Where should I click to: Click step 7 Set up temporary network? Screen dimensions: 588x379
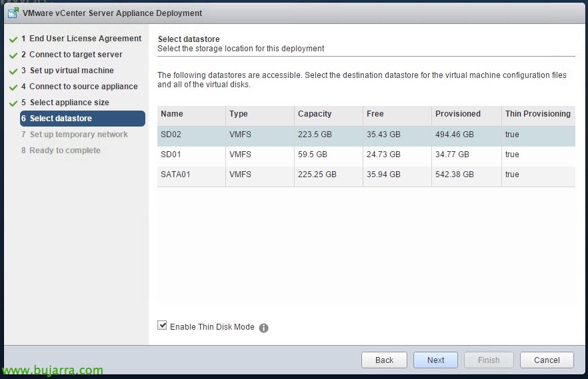[74, 135]
